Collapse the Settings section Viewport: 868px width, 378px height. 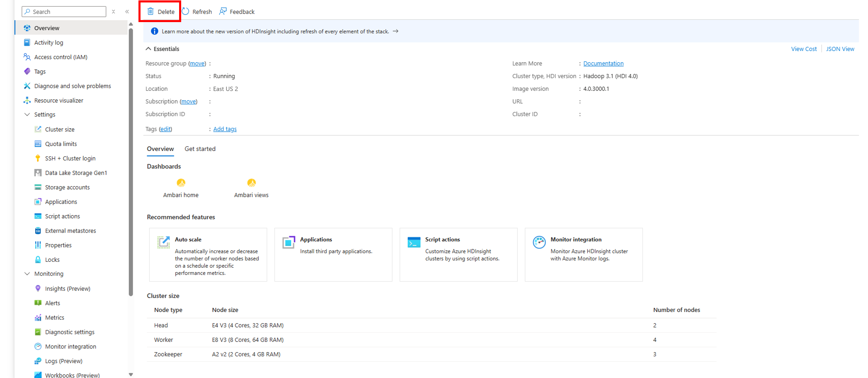click(27, 114)
